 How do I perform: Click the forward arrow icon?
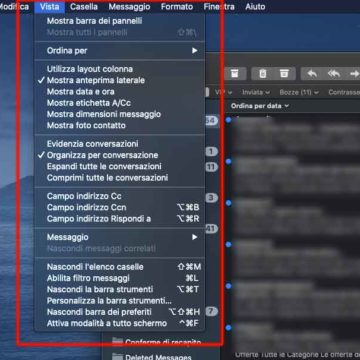coord(354,74)
